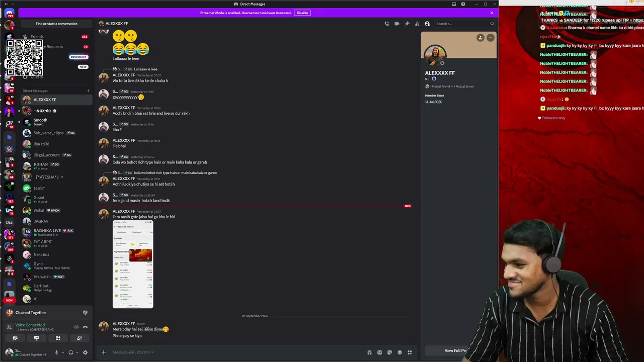
Task: Share screen for Chained Together activity
Action: pos(85,313)
